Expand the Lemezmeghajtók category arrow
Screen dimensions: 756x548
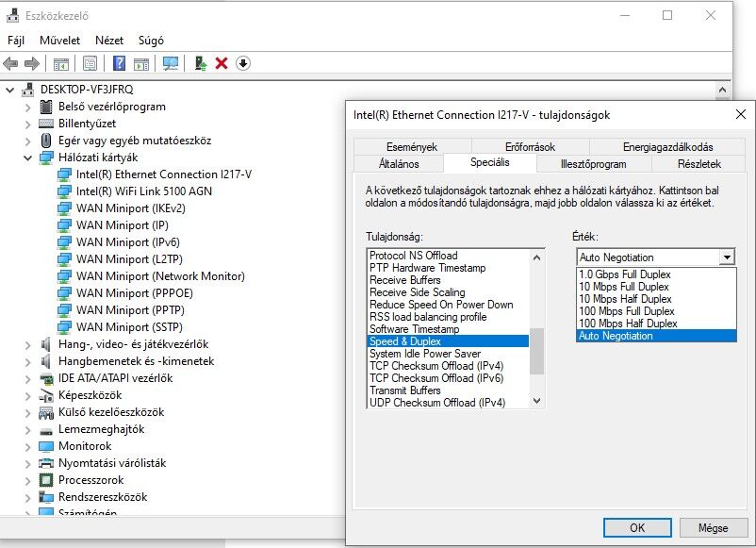click(x=28, y=430)
